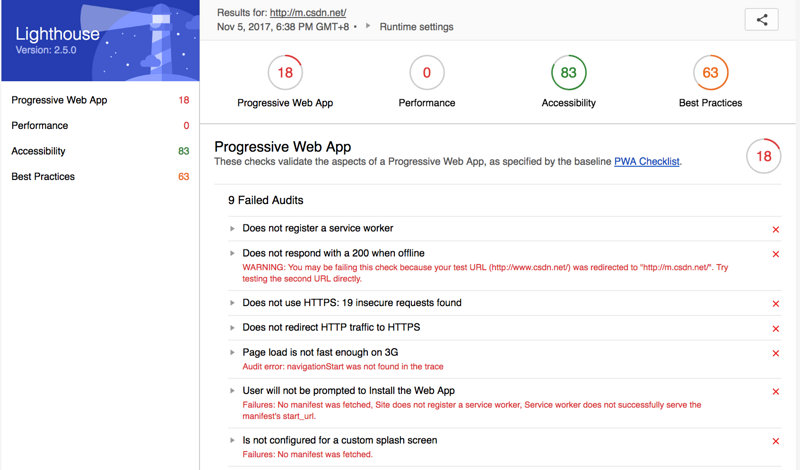Click 'Audit error: navigationStart was not found' text
Screen dimensions: 800x470
pyautogui.click(x=343, y=367)
